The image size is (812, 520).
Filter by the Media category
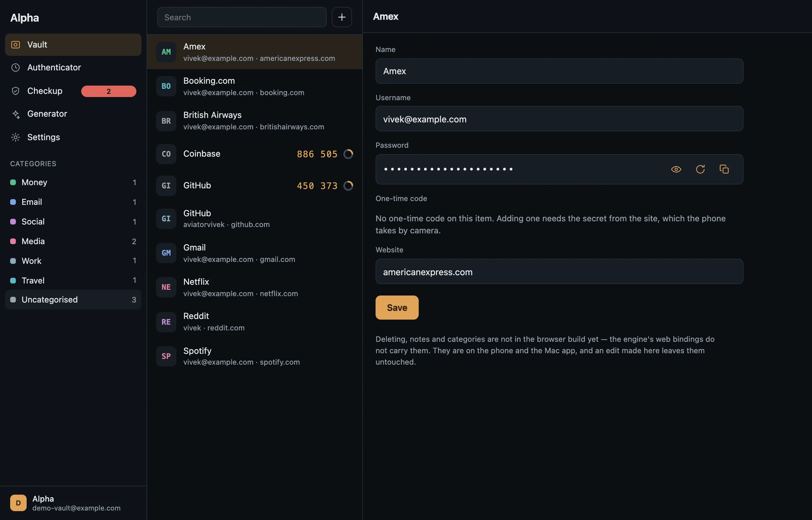(x=73, y=241)
